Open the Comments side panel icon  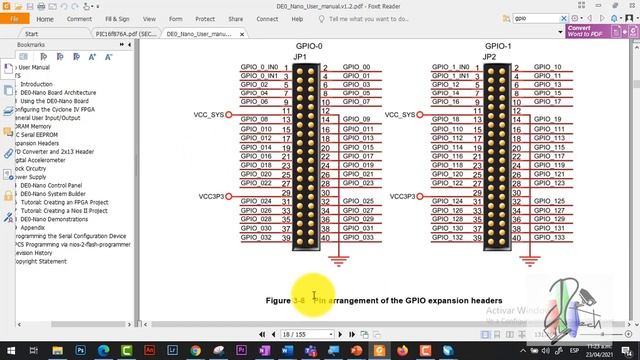coord(8,132)
